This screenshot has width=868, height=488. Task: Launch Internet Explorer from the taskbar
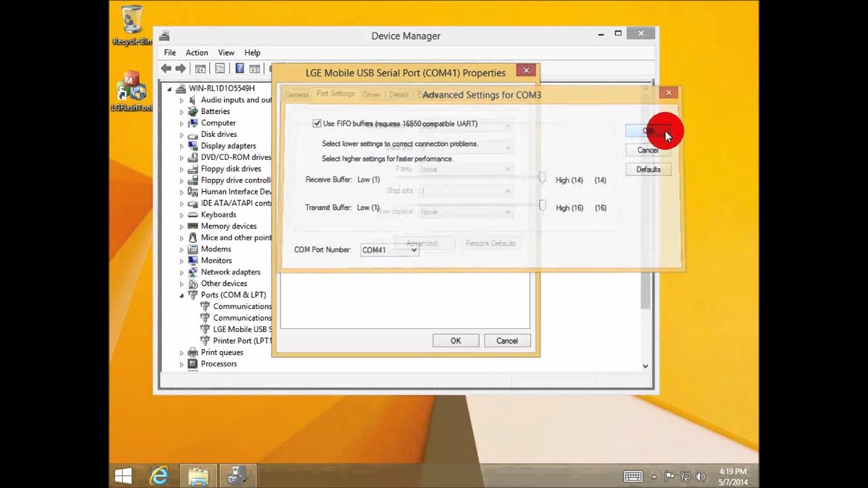[x=159, y=476]
